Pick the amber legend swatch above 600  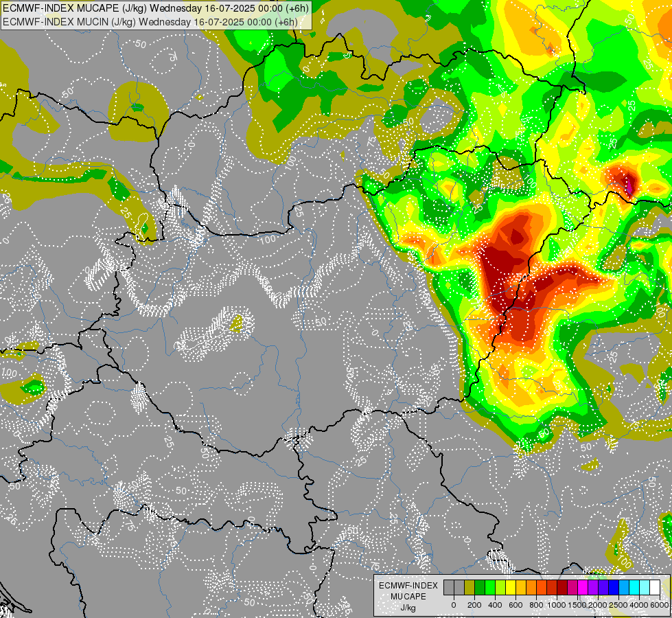521,587
